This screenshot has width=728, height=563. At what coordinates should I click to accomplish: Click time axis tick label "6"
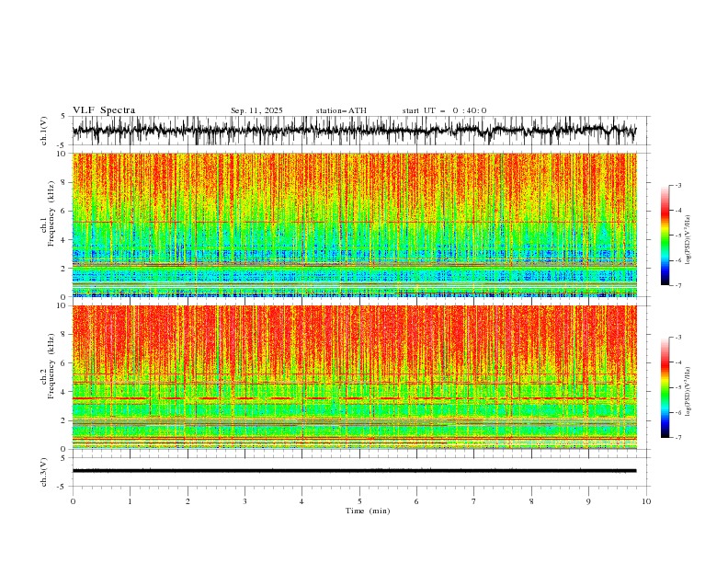click(416, 501)
